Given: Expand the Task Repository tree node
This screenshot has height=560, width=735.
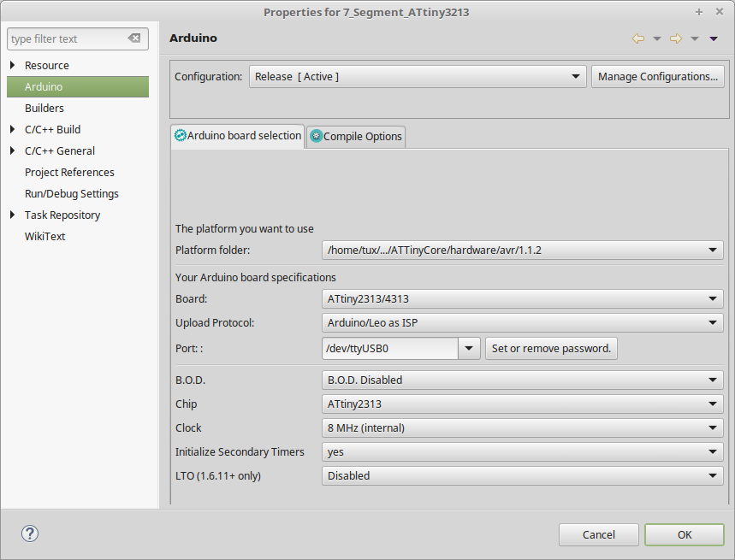Looking at the screenshot, I should pyautogui.click(x=12, y=215).
